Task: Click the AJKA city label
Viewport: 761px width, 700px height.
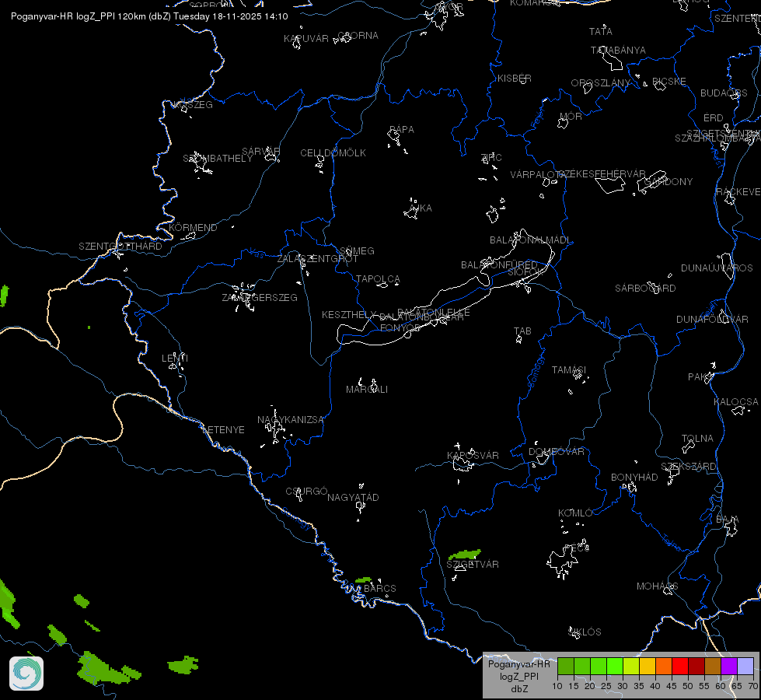Action: pyautogui.click(x=421, y=208)
